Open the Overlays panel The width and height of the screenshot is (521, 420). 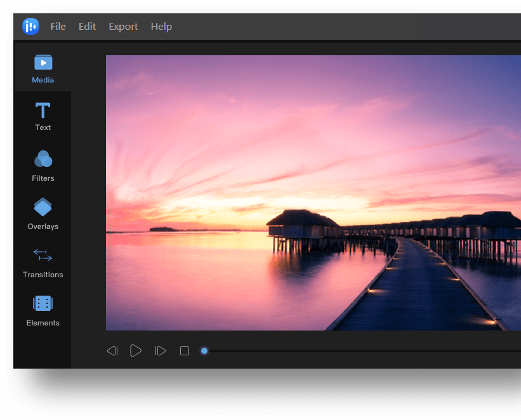pyautogui.click(x=43, y=214)
